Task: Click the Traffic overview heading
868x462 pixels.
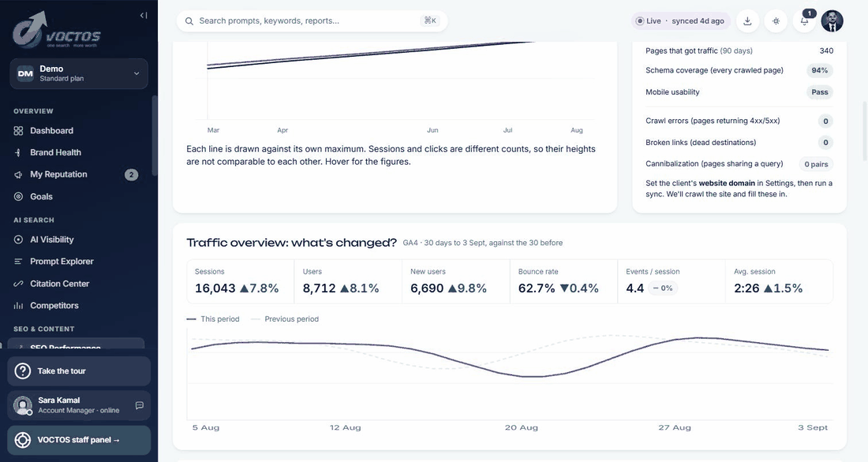Action: 291,242
